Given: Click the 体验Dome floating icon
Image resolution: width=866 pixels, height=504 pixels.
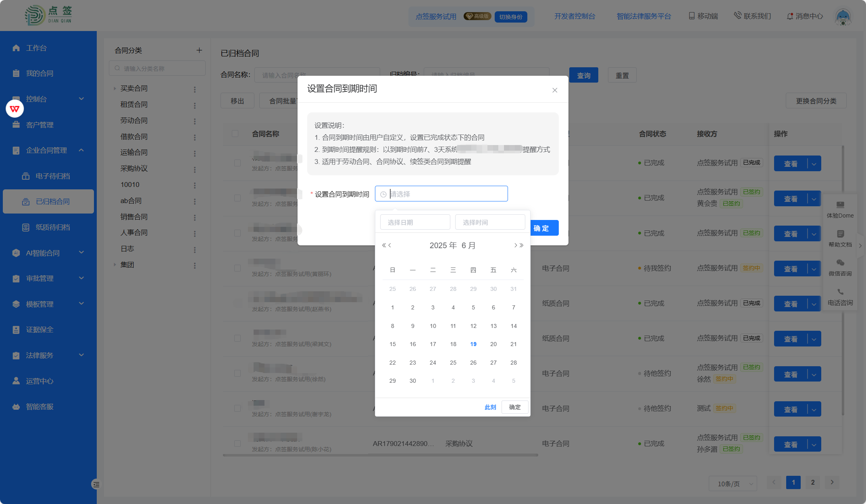Looking at the screenshot, I should tap(840, 205).
